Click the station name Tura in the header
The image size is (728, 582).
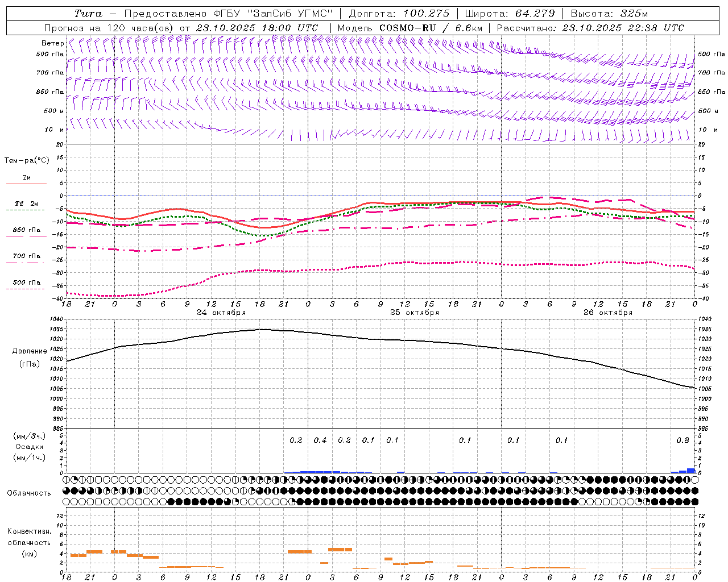click(x=88, y=14)
